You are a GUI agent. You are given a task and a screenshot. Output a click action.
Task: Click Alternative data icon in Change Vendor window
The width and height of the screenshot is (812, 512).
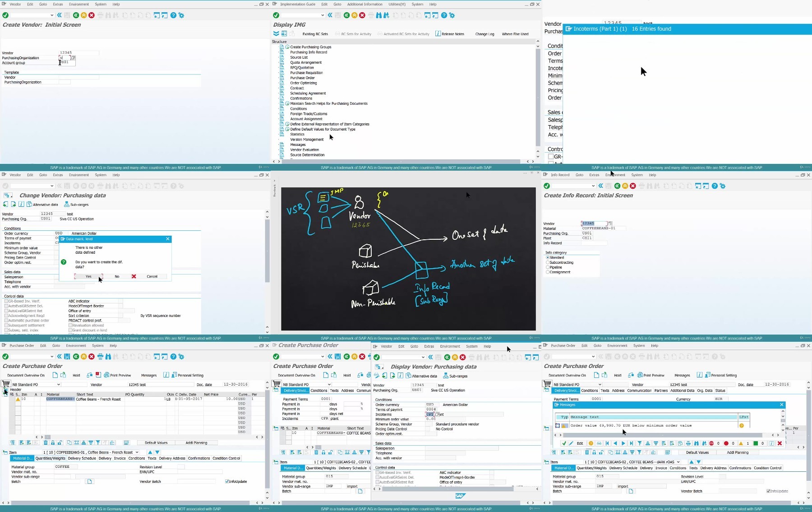coord(29,205)
